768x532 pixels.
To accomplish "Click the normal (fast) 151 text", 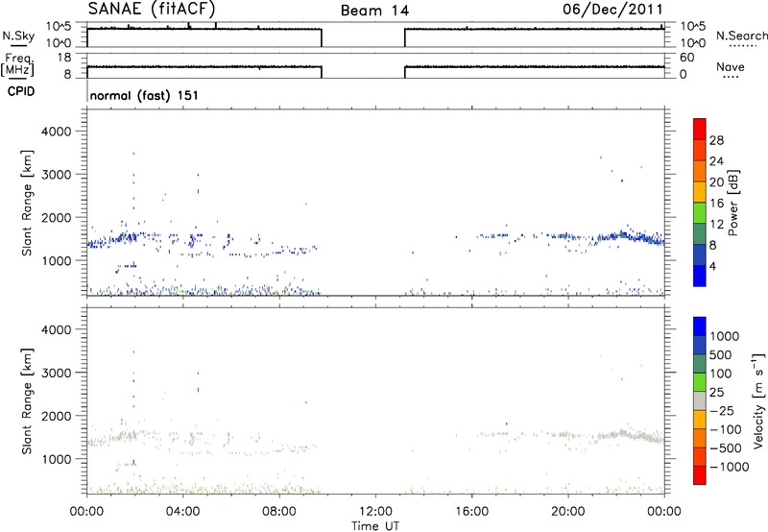I will coord(145,95).
